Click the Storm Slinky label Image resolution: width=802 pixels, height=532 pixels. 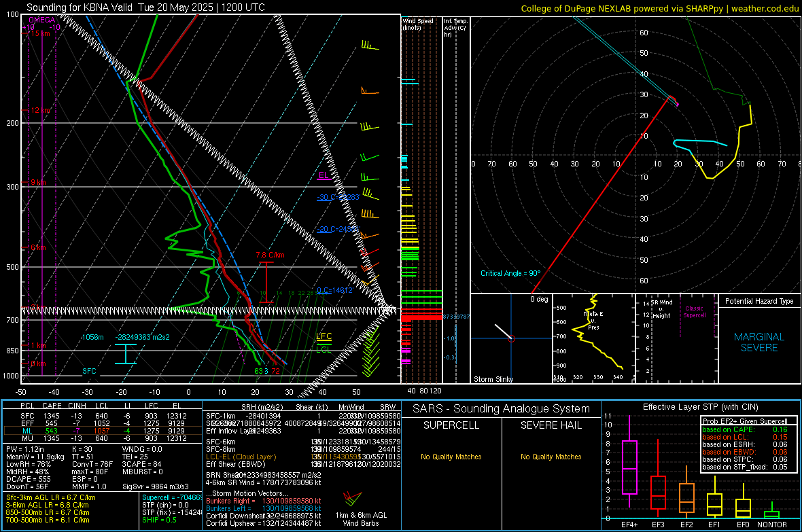[493, 379]
